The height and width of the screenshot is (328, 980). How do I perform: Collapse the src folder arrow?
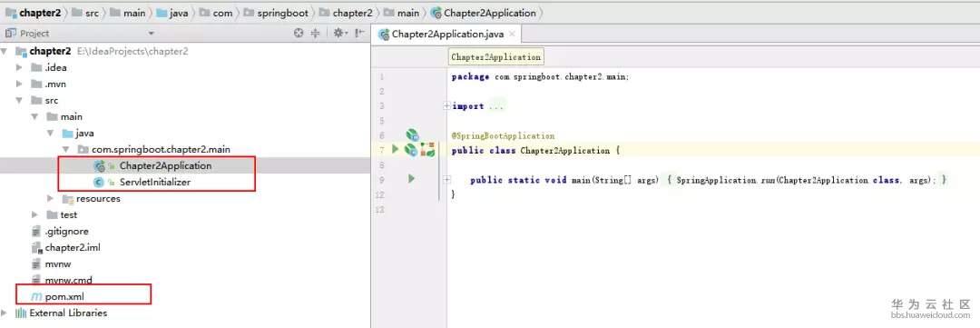click(20, 100)
